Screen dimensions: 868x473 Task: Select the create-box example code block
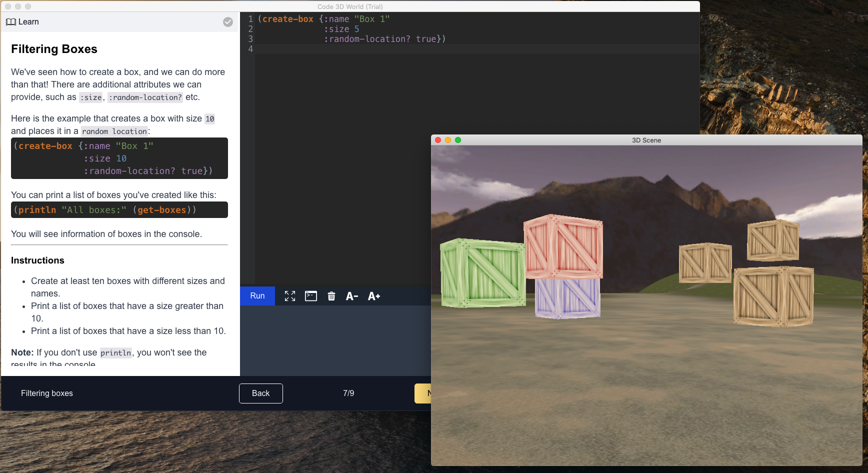pos(119,158)
